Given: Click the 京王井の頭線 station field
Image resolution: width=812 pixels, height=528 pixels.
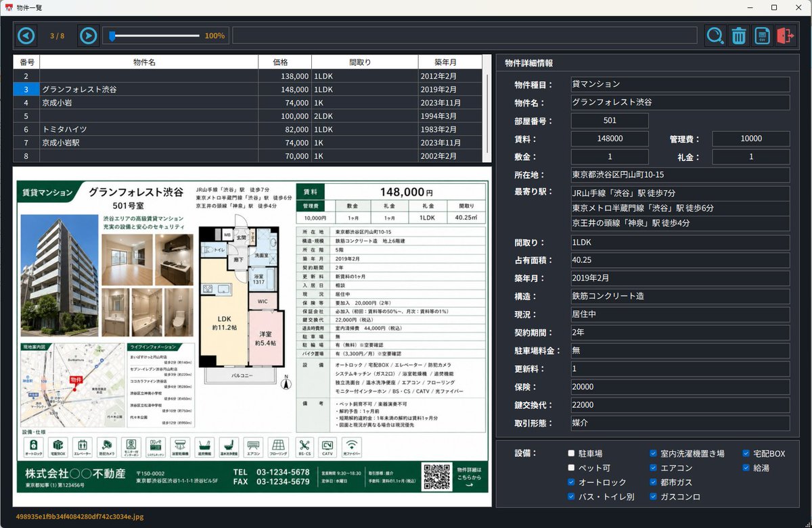Looking at the screenshot, I should point(680,223).
